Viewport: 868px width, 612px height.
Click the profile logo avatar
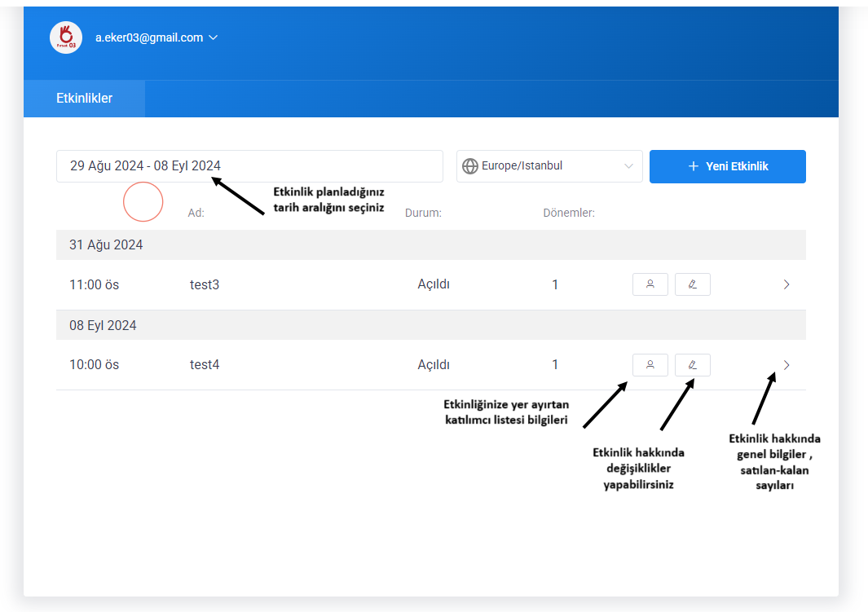coord(65,37)
